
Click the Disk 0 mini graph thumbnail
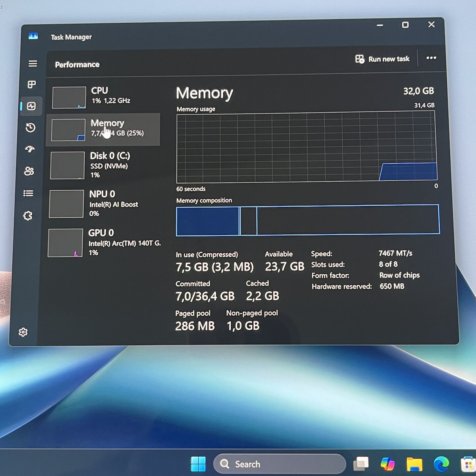pyautogui.click(x=67, y=165)
